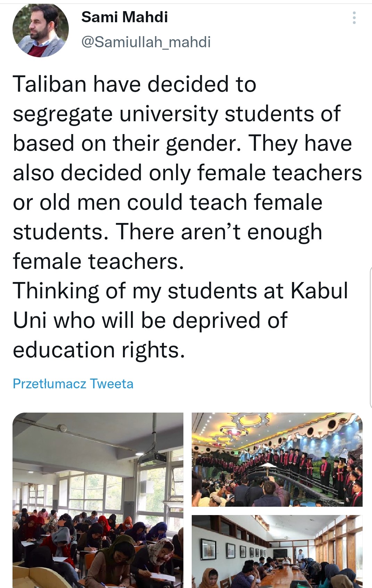Translate tweet via Przetłumacz Tweeta
The width and height of the screenshot is (372, 588).
(x=73, y=384)
